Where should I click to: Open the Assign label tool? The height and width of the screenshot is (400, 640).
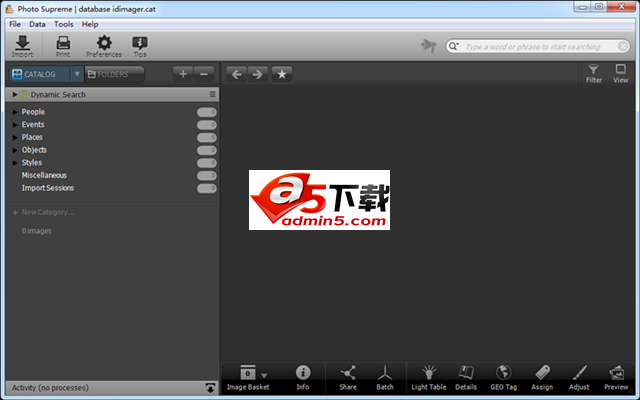(x=542, y=378)
